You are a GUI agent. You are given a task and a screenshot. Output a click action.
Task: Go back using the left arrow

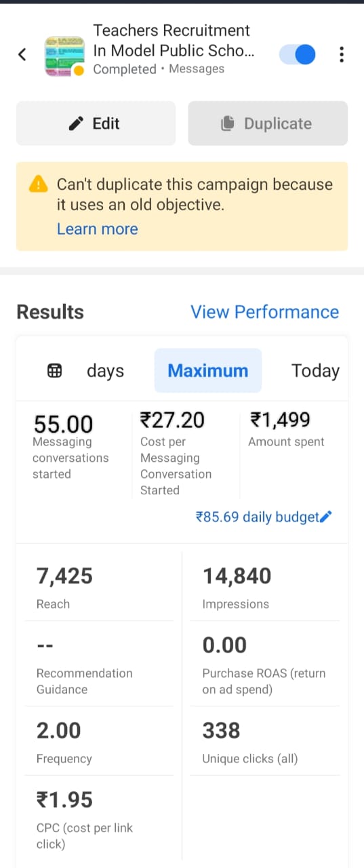click(22, 54)
